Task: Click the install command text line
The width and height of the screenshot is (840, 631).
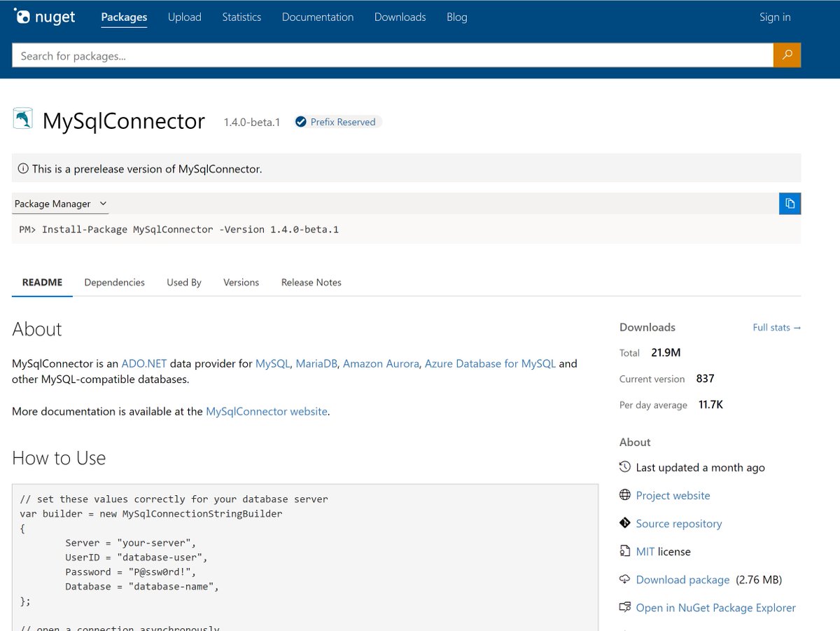Action: (179, 229)
